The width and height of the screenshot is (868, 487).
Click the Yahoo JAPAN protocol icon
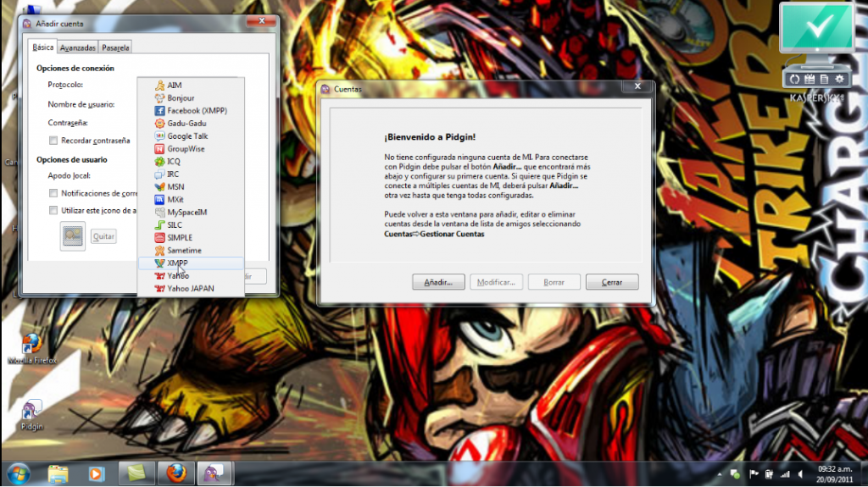click(x=159, y=289)
